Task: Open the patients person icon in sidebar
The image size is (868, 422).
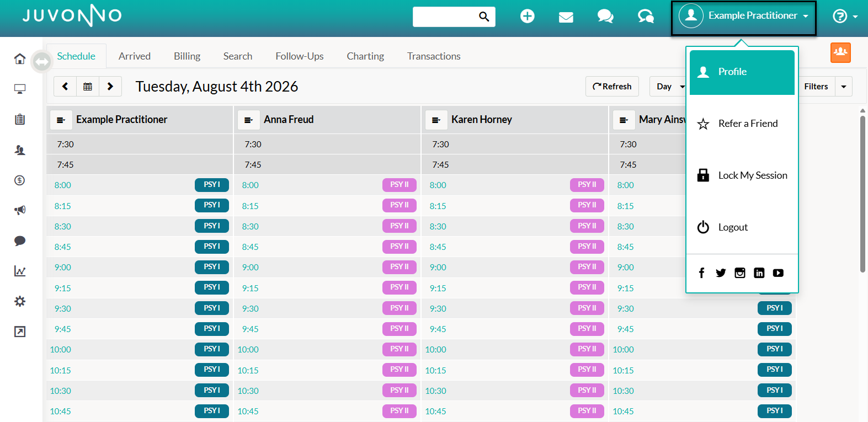Action: click(x=20, y=150)
